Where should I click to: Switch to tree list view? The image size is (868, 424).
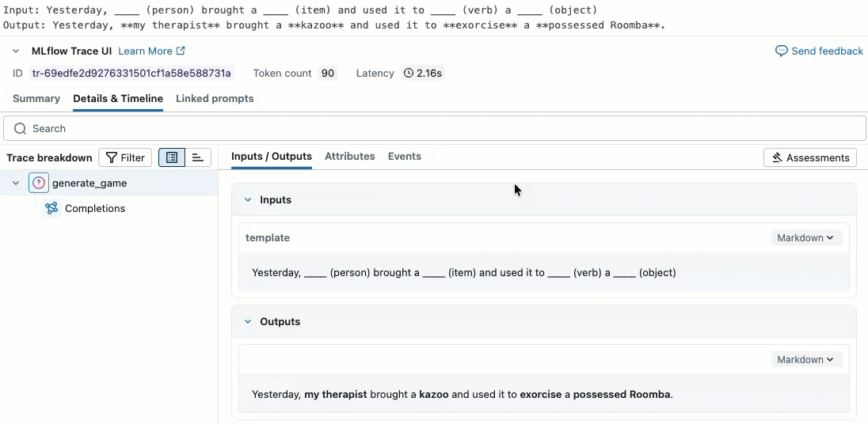172,157
